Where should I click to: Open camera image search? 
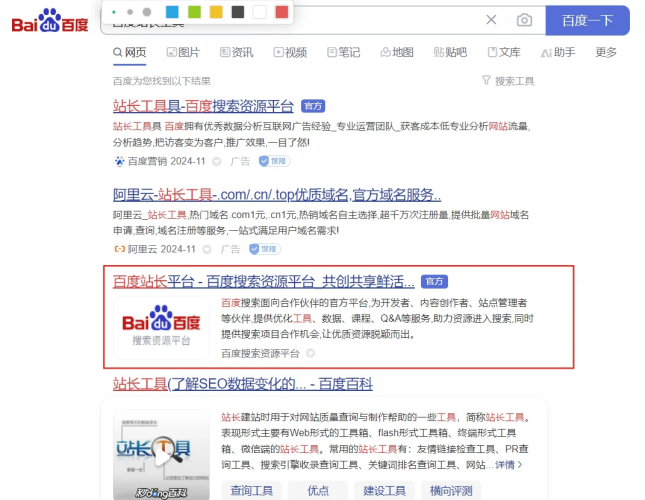[x=524, y=20]
